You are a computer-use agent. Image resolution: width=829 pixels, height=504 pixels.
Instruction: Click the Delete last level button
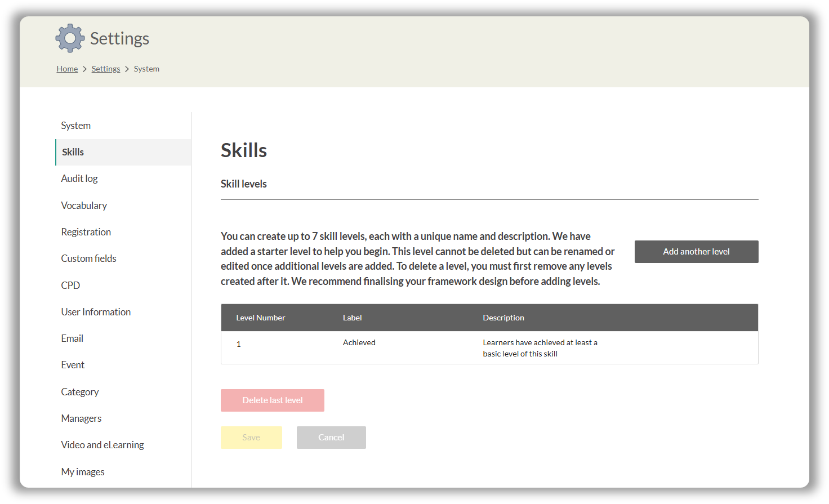tap(273, 400)
